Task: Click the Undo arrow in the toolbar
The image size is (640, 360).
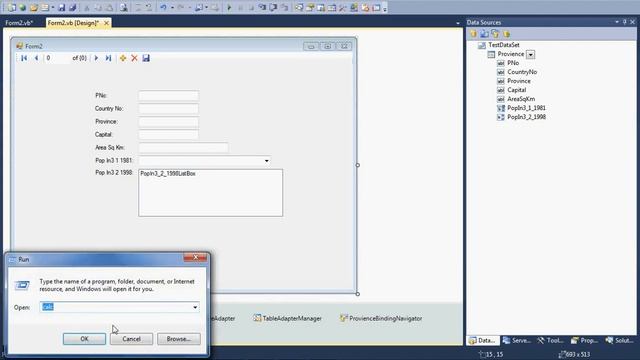Action: 163,7
